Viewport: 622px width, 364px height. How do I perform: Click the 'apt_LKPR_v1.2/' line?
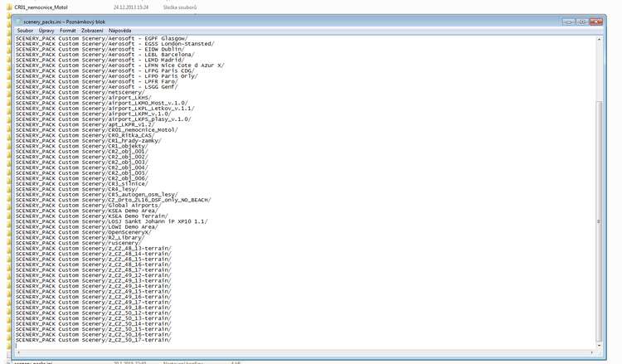point(85,124)
